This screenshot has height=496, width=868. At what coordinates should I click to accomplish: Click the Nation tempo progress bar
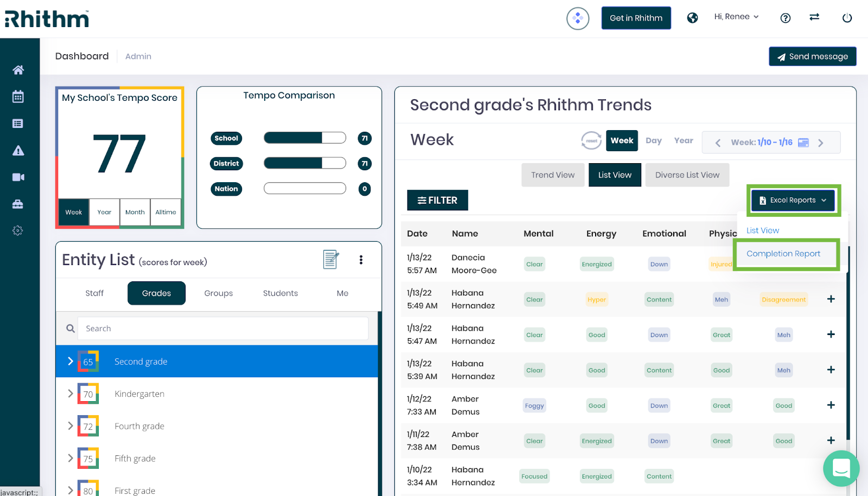305,188
